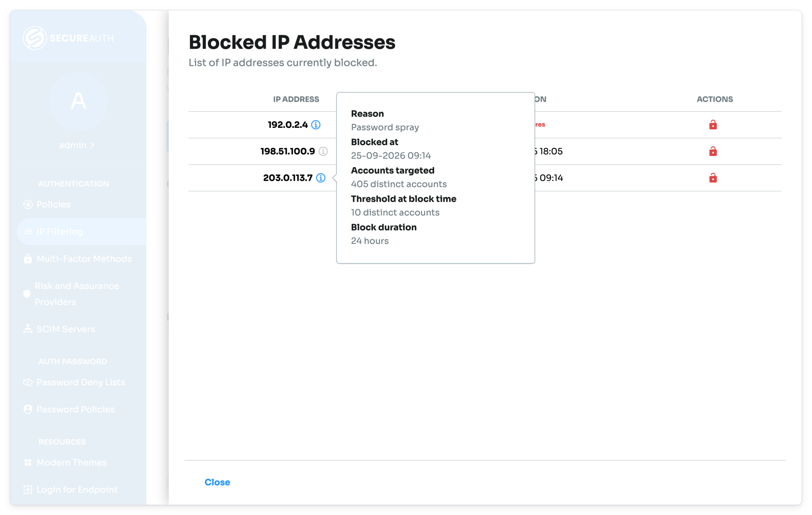The height and width of the screenshot is (515, 812).
Task: Click the Policies icon in sidebar
Action: pyautogui.click(x=28, y=204)
